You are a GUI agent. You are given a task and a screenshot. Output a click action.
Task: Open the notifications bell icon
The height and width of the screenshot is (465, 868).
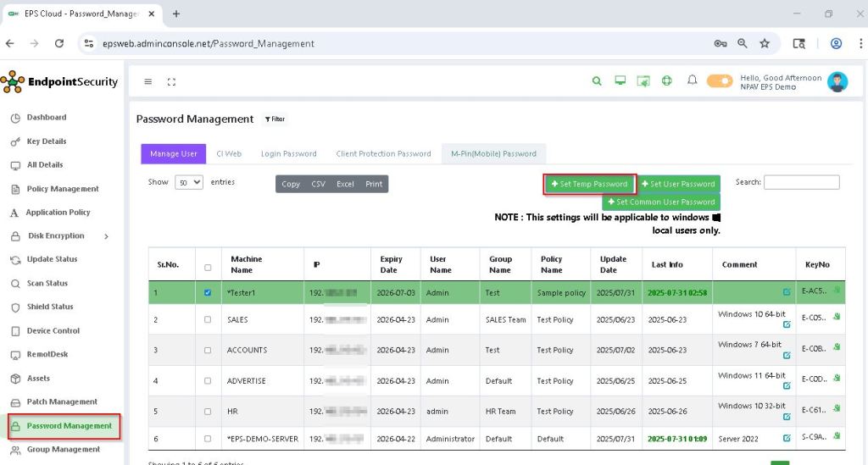click(x=692, y=81)
